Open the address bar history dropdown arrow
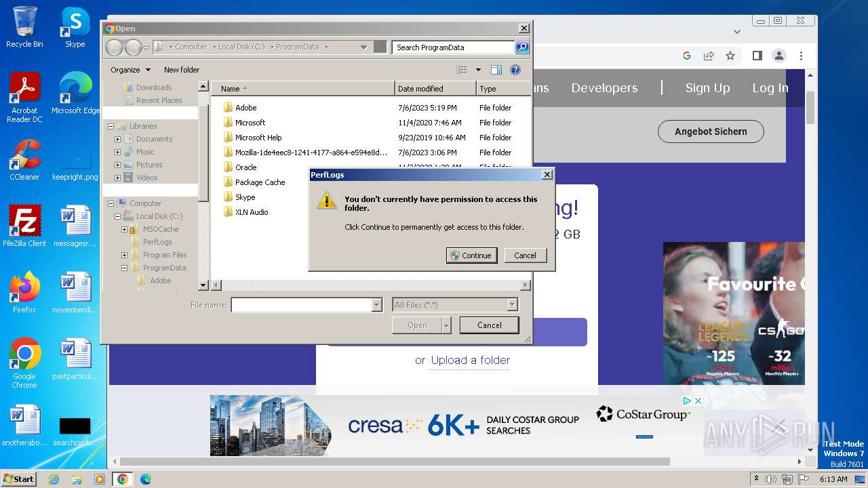 pos(363,47)
